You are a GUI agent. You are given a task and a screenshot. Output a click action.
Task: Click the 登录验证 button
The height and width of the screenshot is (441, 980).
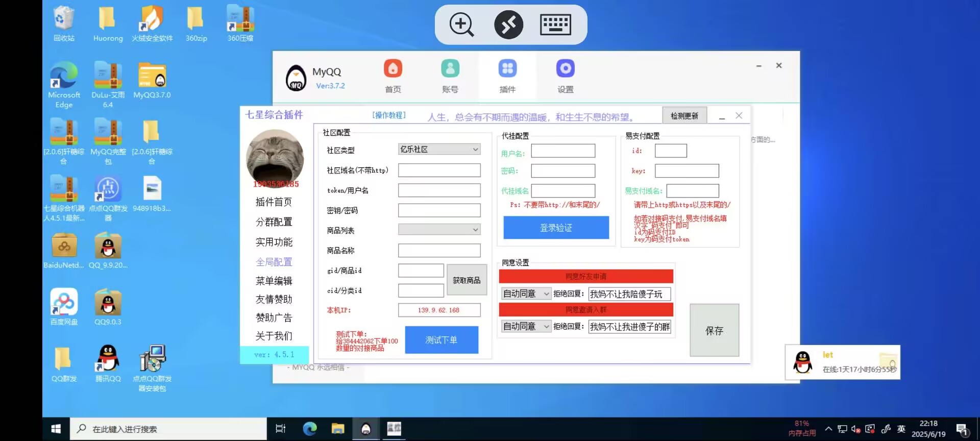tap(556, 228)
